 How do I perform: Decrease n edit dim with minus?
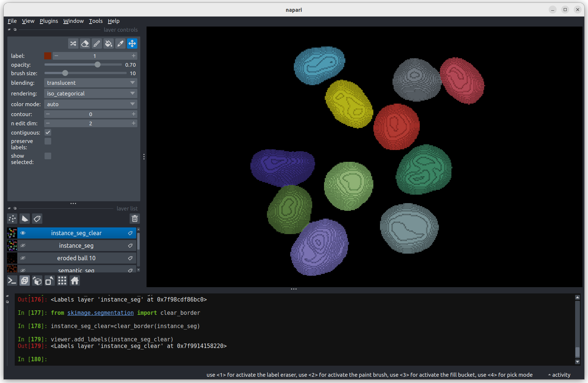click(x=48, y=123)
